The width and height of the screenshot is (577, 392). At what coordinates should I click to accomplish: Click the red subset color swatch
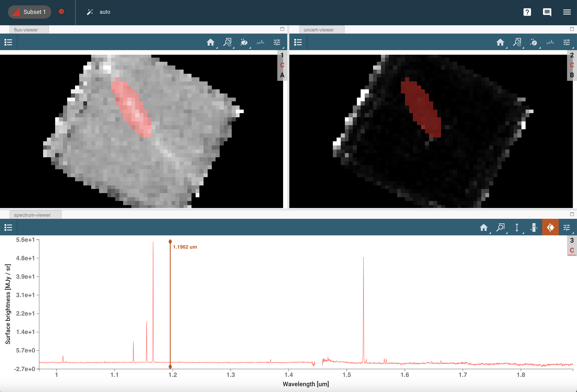click(61, 11)
